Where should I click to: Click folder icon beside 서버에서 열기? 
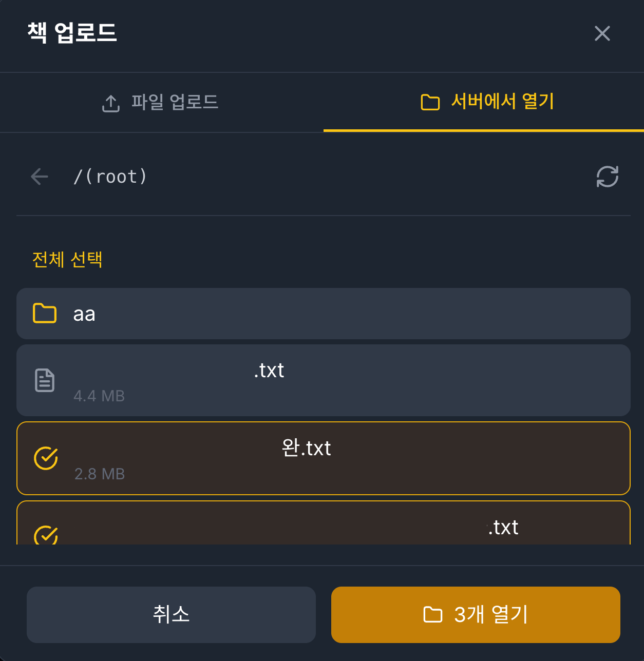430,102
